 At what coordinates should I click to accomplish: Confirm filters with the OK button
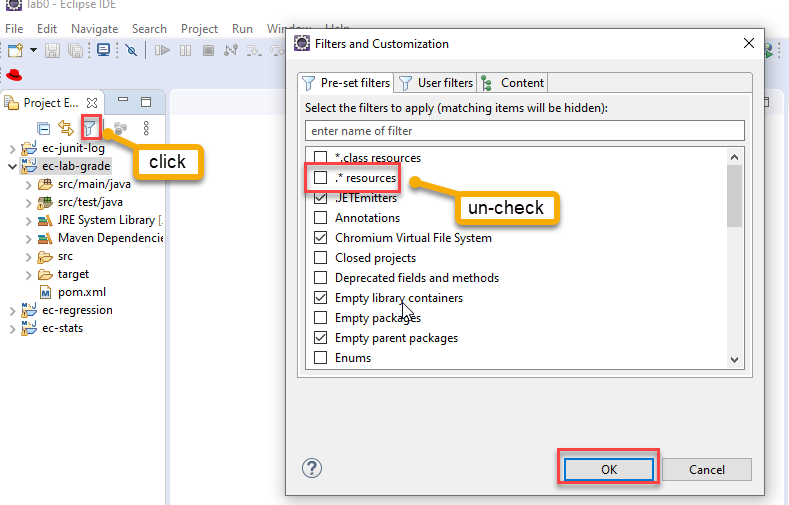[x=608, y=469]
